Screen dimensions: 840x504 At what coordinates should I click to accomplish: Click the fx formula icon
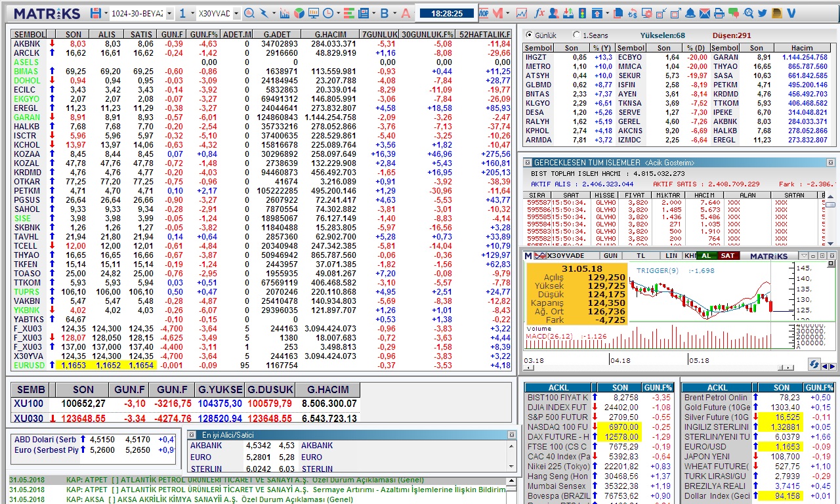click(539, 13)
